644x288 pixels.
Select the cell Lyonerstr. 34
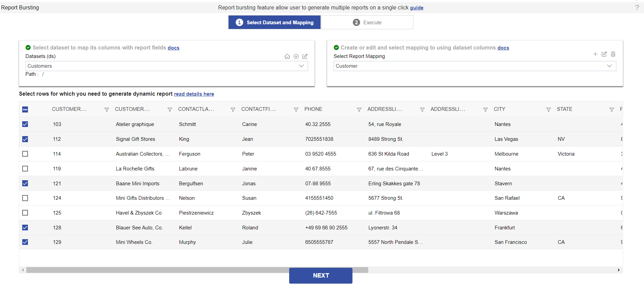click(x=383, y=228)
